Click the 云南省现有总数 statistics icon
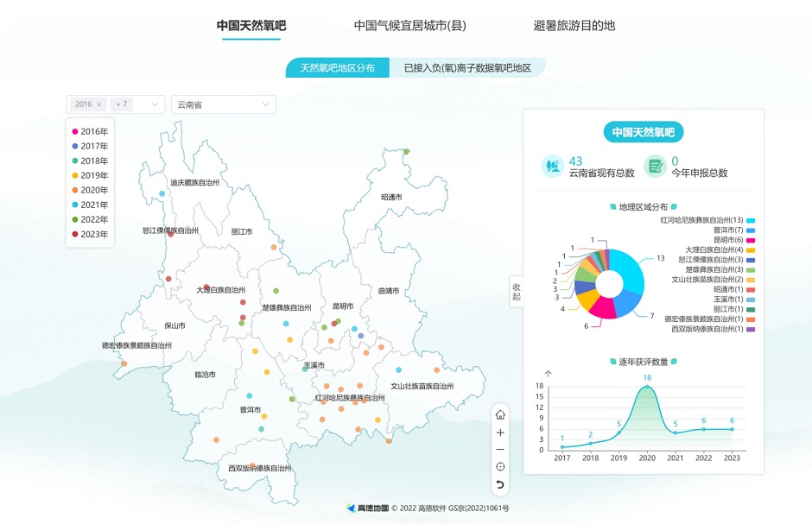This screenshot has height=524, width=812. tap(552, 166)
